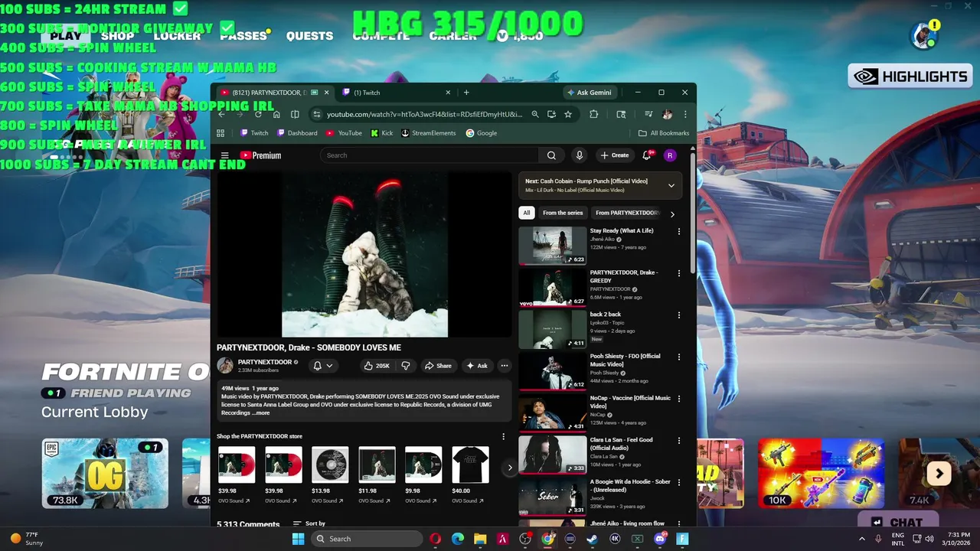Open Chrome home page button
The width and height of the screenshot is (980, 551).
276,114
